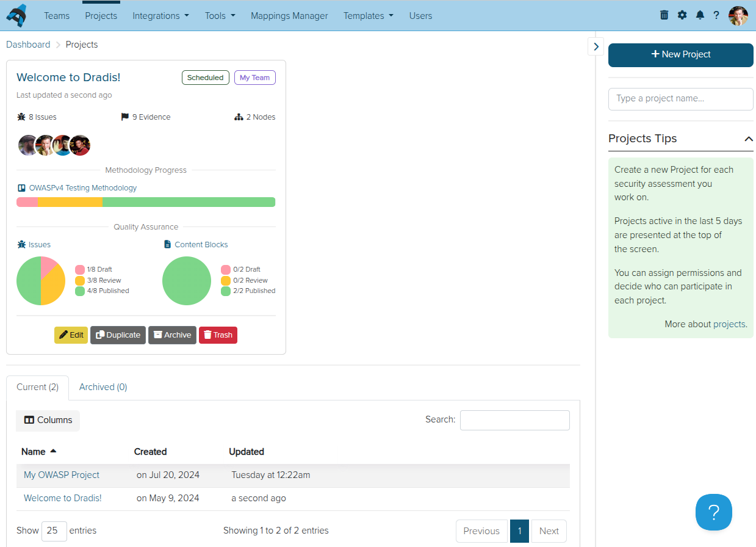Open the user profile avatar in the navbar
This screenshot has height=547, width=756.
pos(738,16)
